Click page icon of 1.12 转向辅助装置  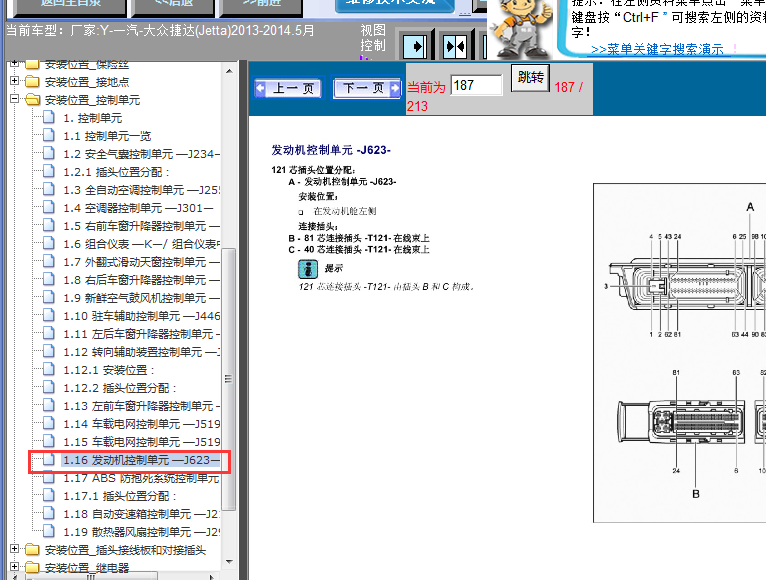[49, 351]
